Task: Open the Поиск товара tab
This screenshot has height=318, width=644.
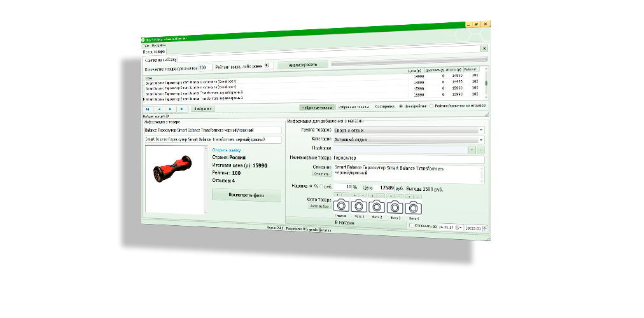Action: tap(153, 52)
